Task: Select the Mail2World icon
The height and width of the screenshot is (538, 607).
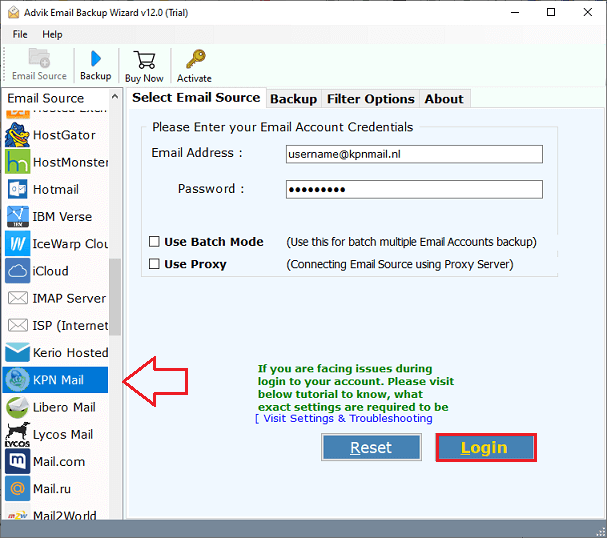Action: pos(17,515)
